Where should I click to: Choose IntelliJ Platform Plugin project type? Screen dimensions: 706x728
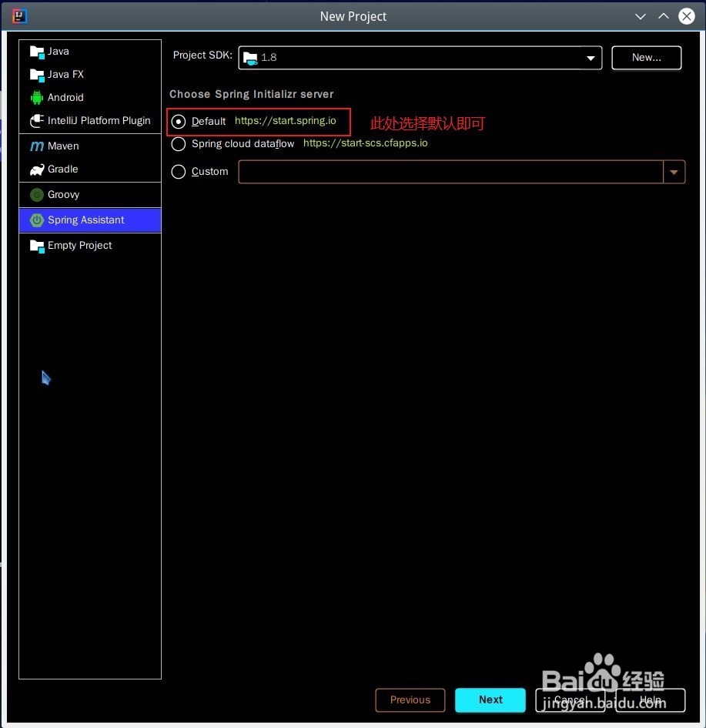[x=90, y=121]
